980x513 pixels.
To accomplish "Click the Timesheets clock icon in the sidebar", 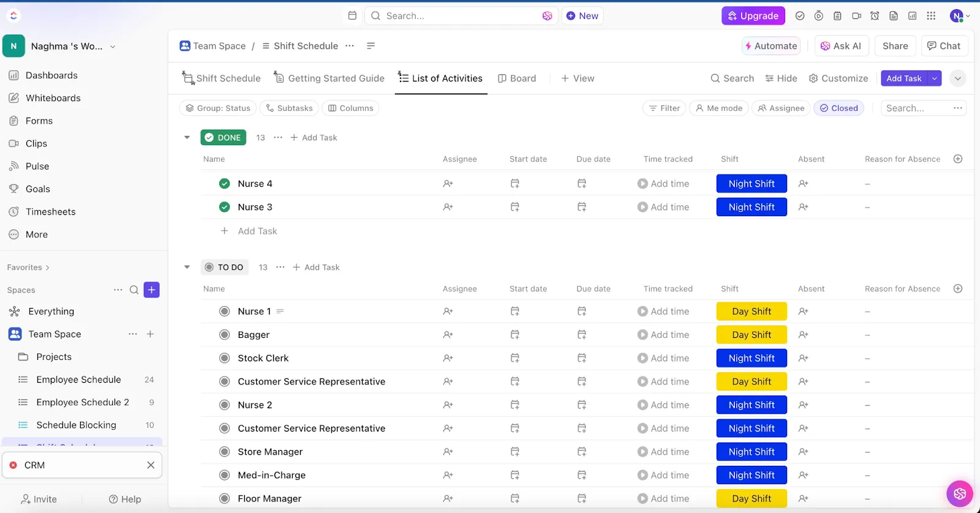I will coord(13,212).
